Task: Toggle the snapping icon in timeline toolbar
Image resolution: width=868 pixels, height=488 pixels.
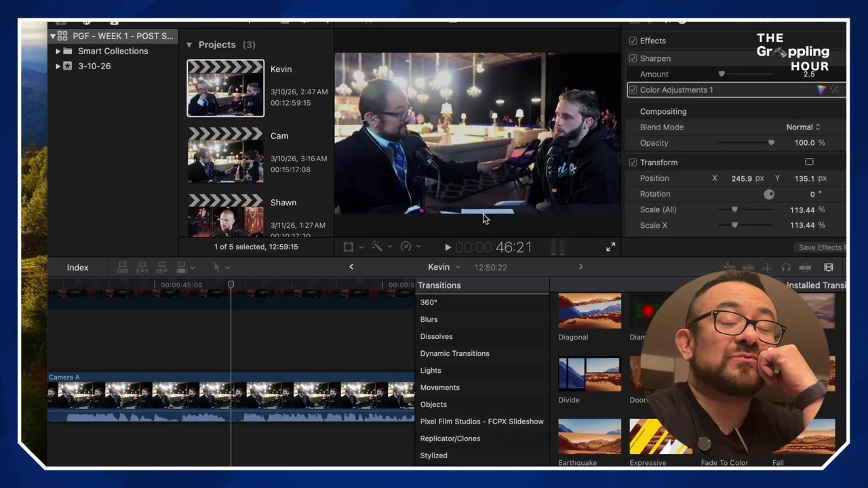Action: pos(805,268)
